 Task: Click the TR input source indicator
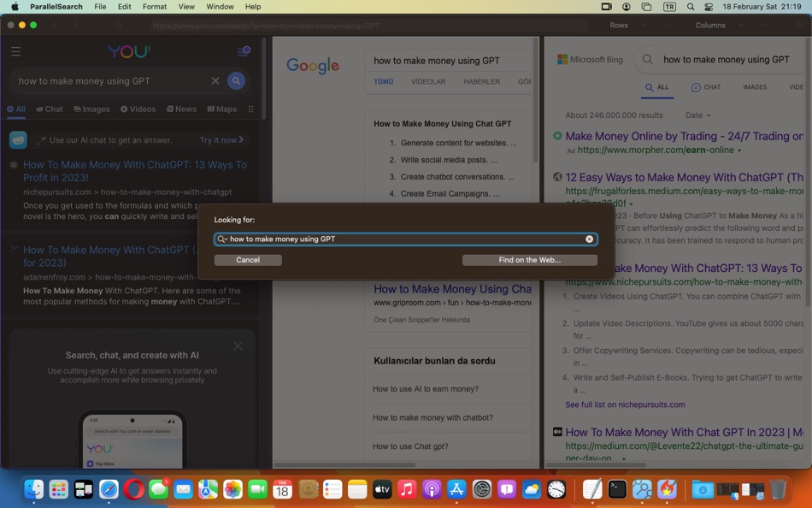point(669,7)
